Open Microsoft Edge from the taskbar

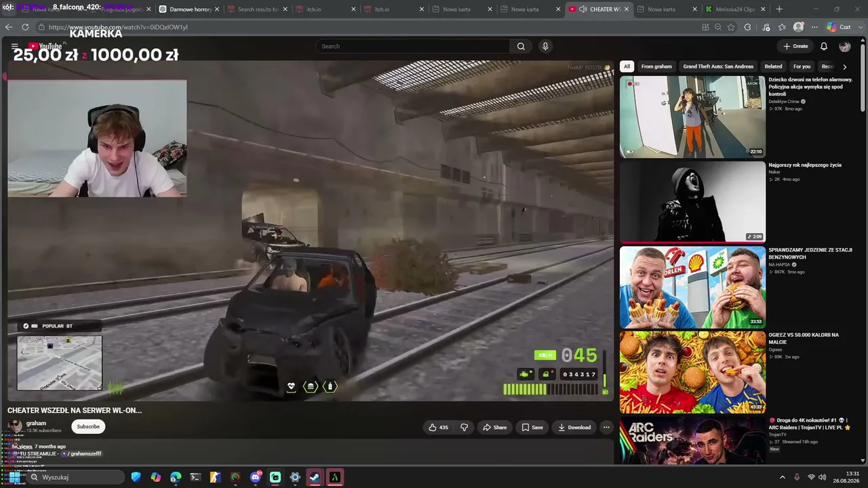coord(176,477)
